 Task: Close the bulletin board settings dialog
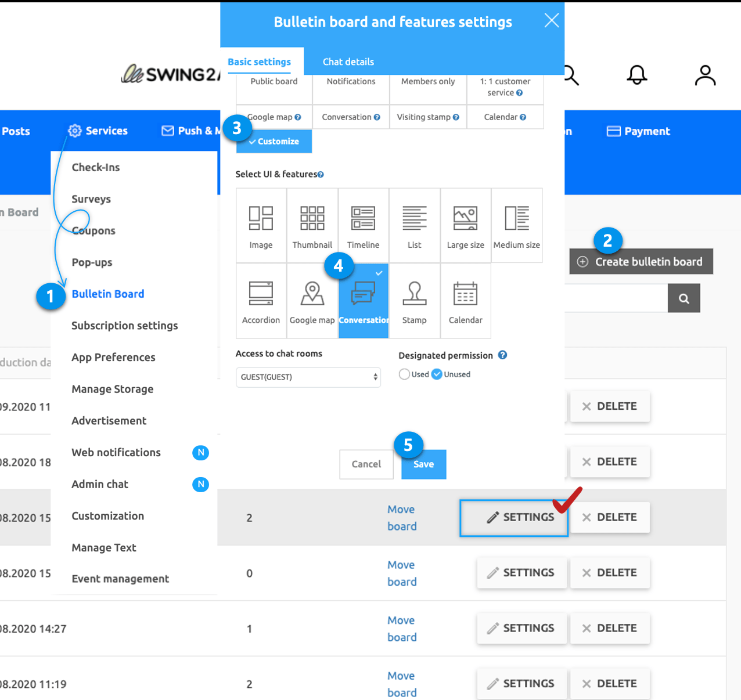pyautogui.click(x=551, y=21)
